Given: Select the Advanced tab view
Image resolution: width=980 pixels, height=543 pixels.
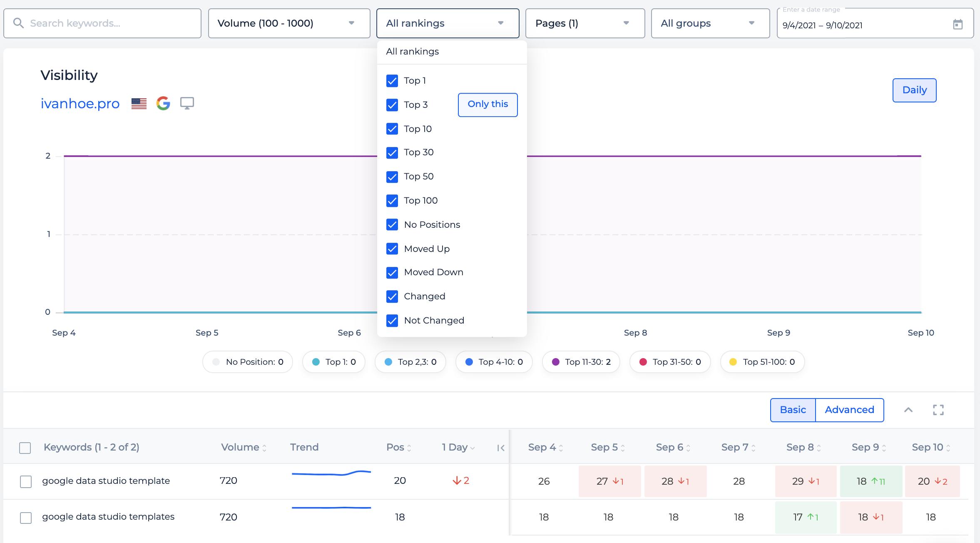Looking at the screenshot, I should [850, 409].
